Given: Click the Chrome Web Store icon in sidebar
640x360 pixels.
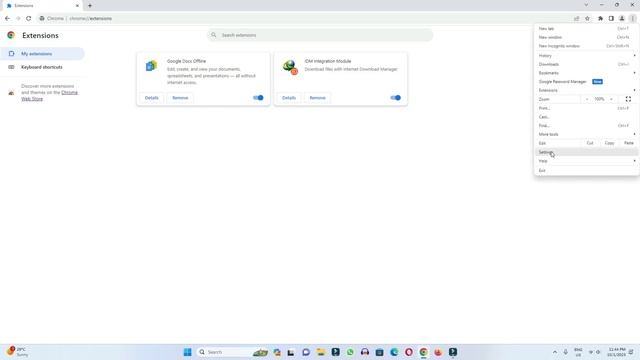Looking at the screenshot, I should [x=11, y=93].
